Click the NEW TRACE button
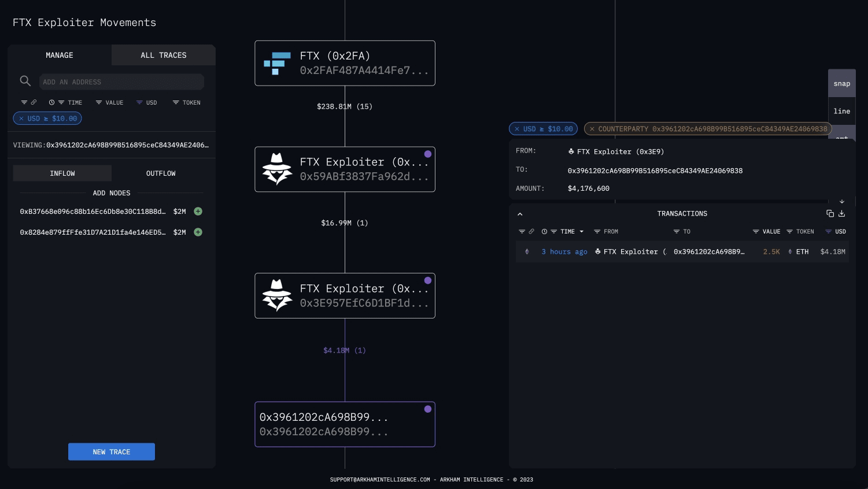The image size is (868, 489). 112,451
